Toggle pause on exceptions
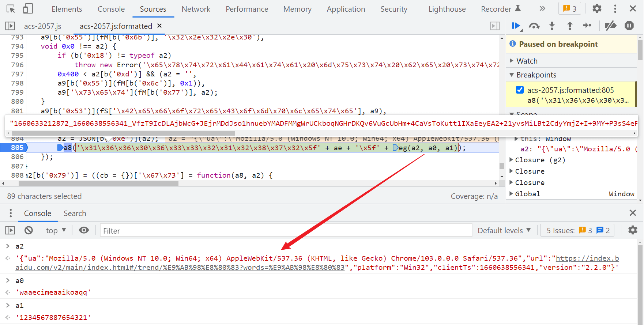 click(x=629, y=26)
